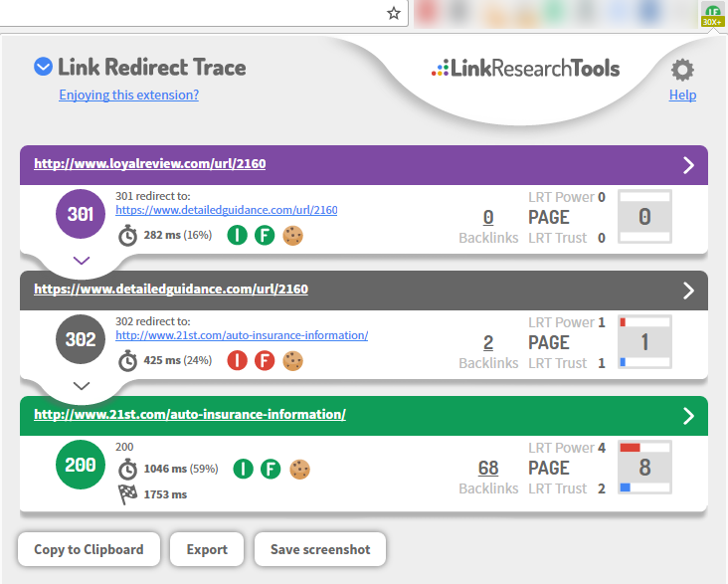Click the purple down chevron below 301
The height and width of the screenshot is (584, 728).
coord(82,261)
